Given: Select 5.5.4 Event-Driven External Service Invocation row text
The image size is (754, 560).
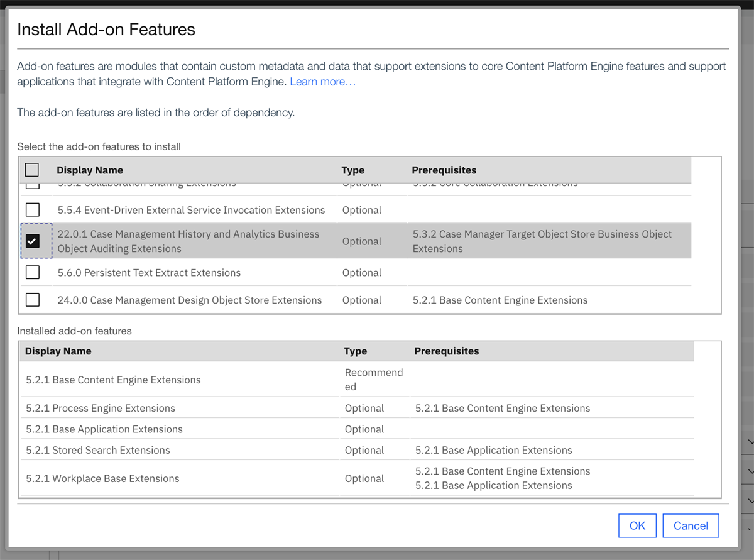Looking at the screenshot, I should tap(192, 210).
